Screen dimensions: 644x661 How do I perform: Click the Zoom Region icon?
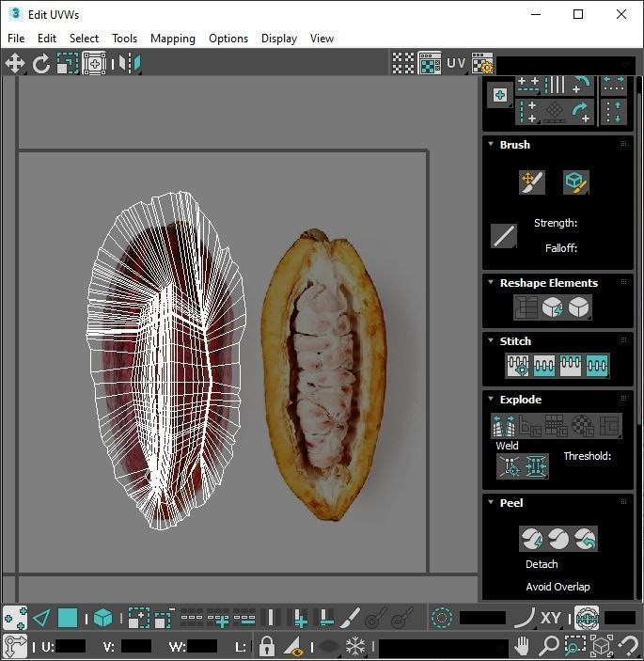pyautogui.click(x=574, y=645)
